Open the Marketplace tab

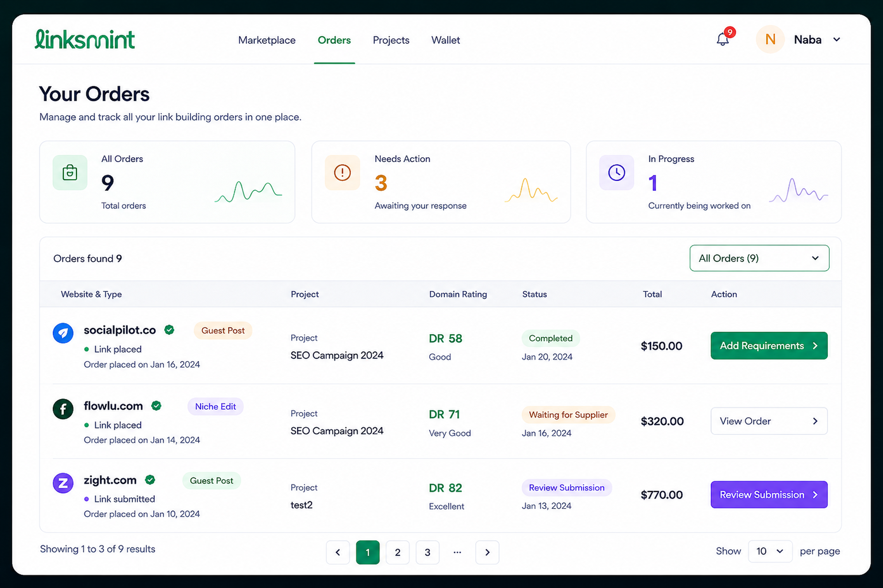267,40
